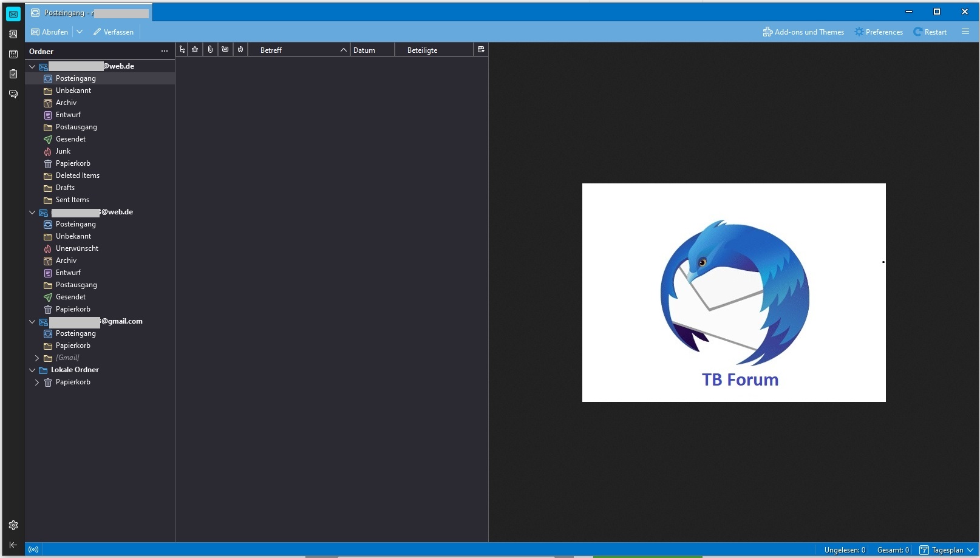Expand Papierkorb under Lokale Ordner

click(37, 382)
